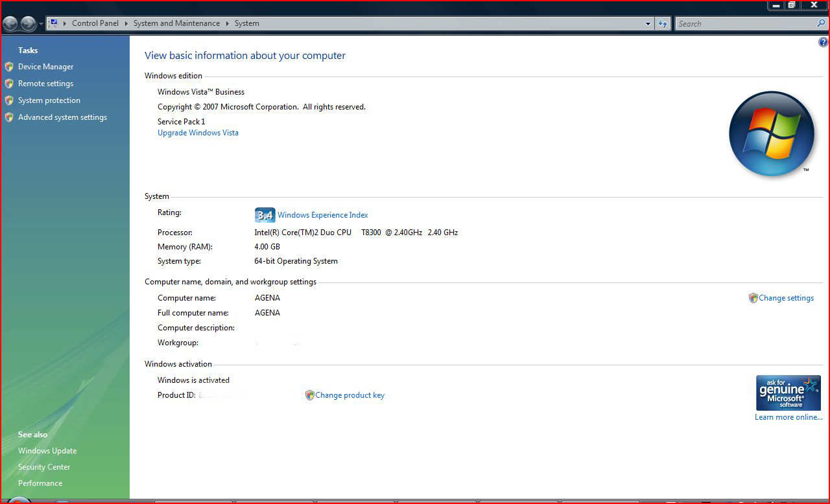
Task: Follow the Upgrade Windows Vista link
Action: 198,133
